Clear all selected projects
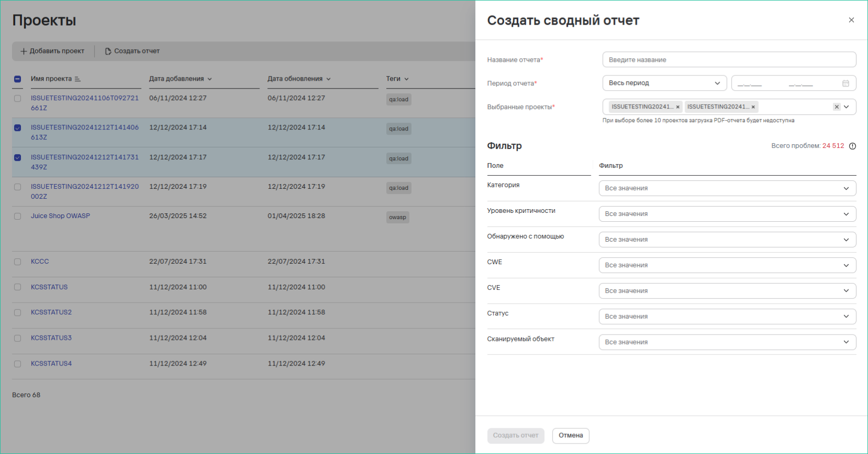 click(837, 107)
